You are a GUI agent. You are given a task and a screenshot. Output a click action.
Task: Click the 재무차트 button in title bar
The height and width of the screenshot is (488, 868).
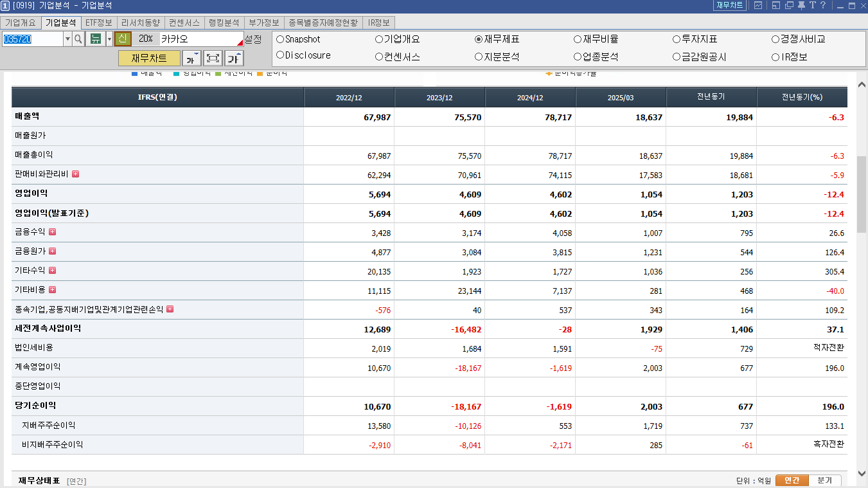730,5
